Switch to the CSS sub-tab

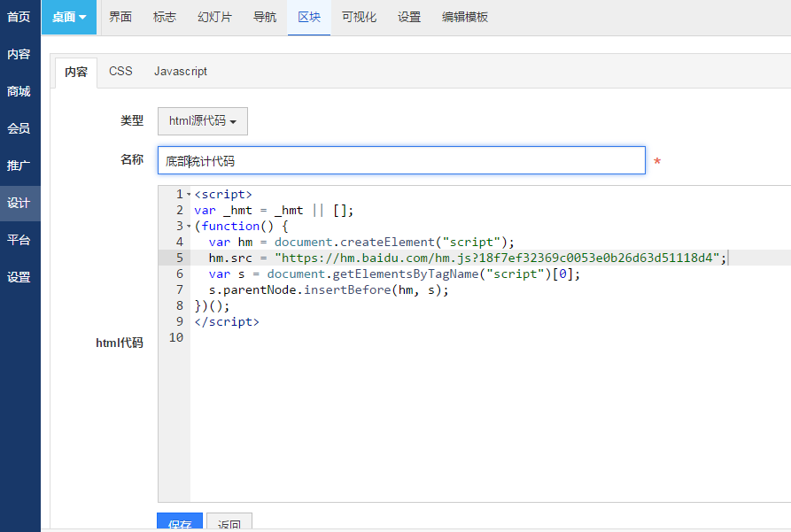tap(120, 72)
